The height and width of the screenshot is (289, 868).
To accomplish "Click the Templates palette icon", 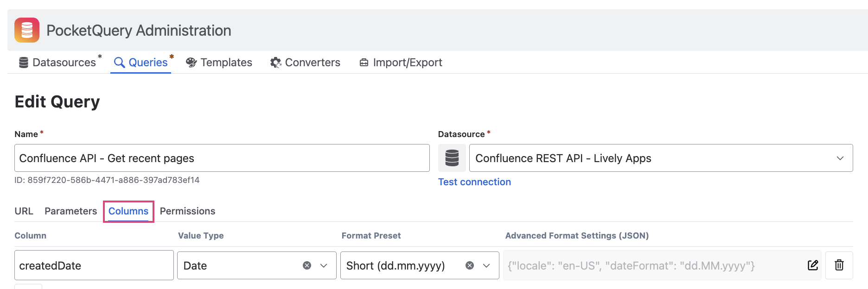I will pos(191,63).
